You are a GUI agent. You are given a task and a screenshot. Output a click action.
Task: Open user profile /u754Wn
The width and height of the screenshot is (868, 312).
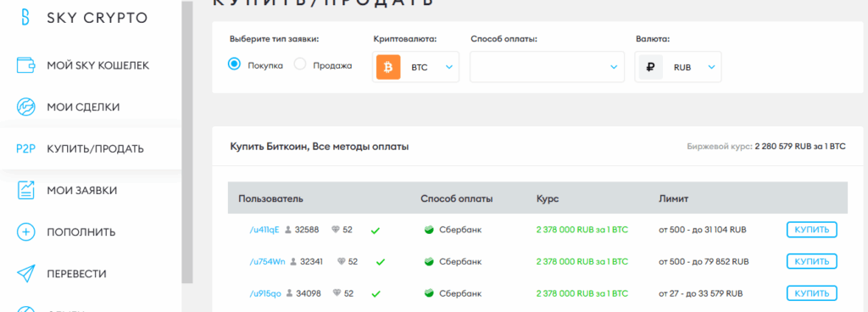[267, 261]
